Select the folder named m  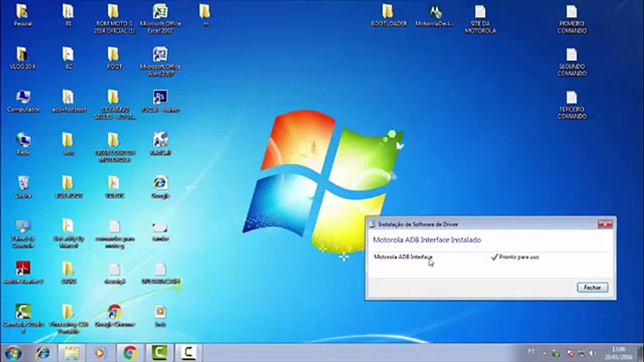(205, 16)
